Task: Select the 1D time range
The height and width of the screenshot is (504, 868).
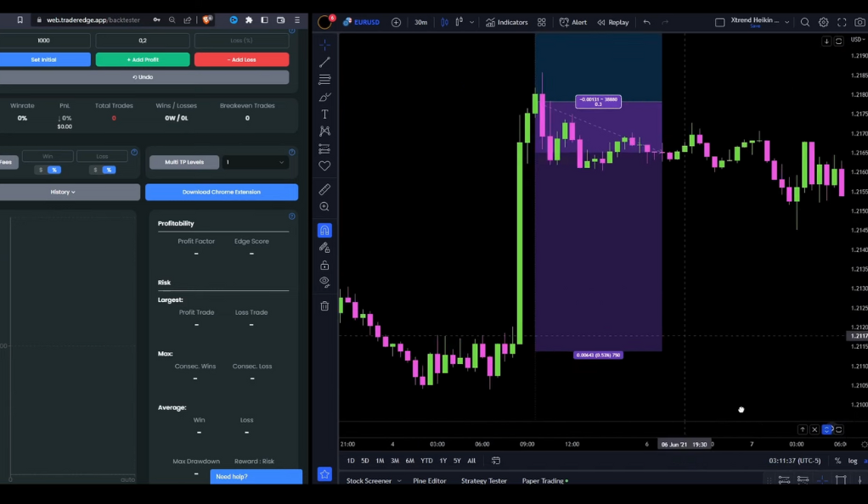Action: coord(351,460)
